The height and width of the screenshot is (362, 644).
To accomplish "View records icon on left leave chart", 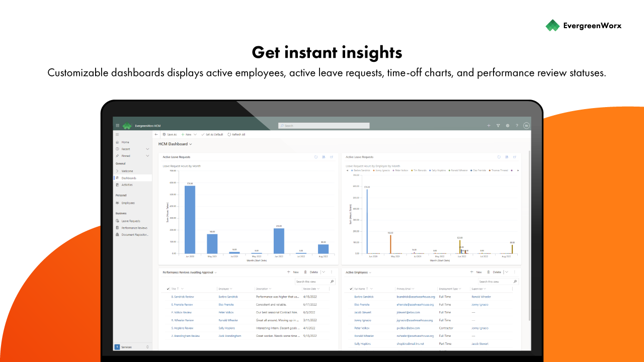I will (324, 157).
